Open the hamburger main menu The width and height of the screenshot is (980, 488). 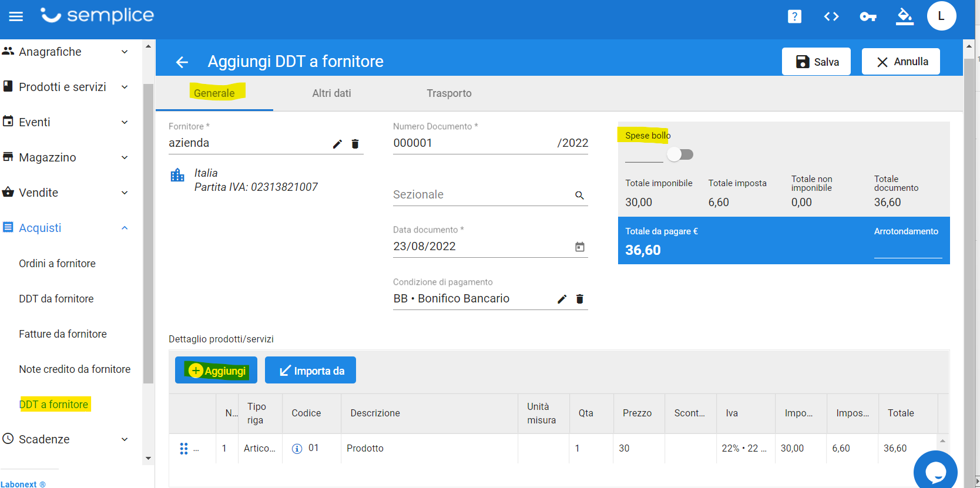pyautogui.click(x=16, y=16)
